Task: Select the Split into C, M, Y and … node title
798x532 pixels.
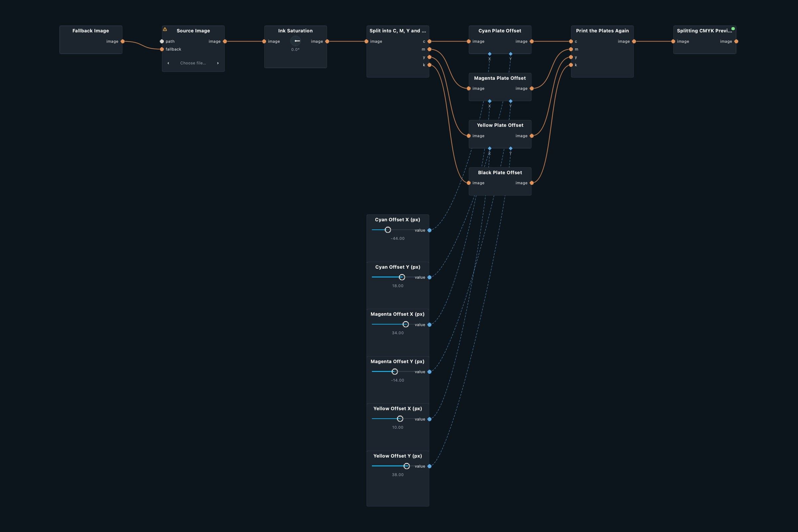Action: [x=398, y=31]
